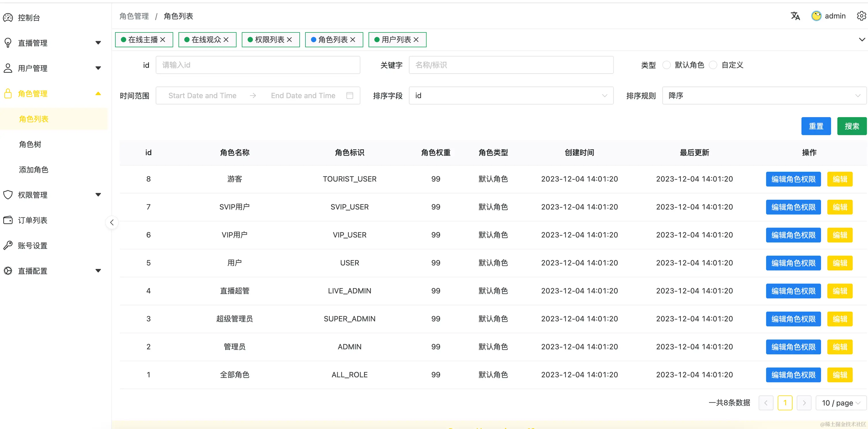
Task: Click 编辑 for VIP_USER row
Action: click(840, 235)
